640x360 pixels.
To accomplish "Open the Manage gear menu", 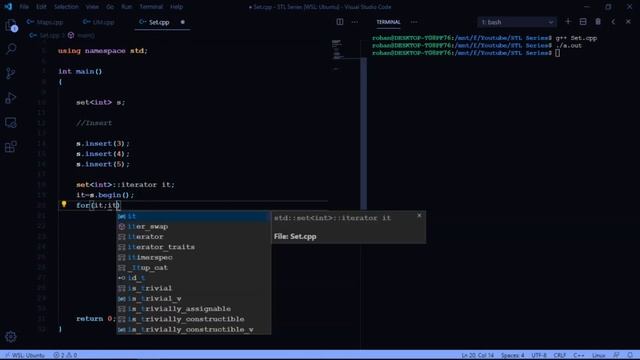I will (11, 336).
